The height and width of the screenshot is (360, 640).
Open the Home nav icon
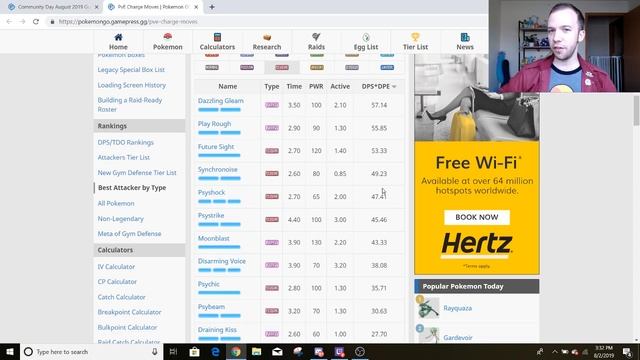[118, 37]
